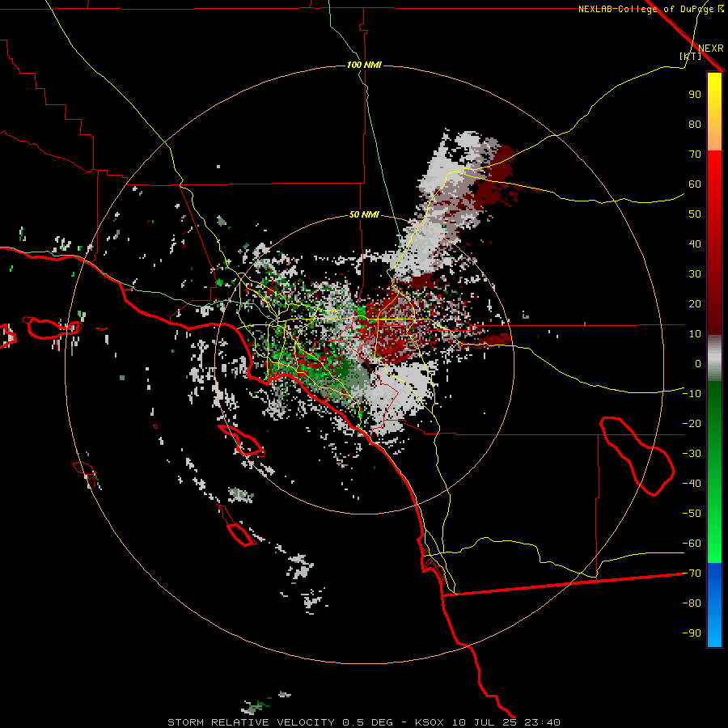Click the "80" knots label on velocity scale

click(695, 124)
